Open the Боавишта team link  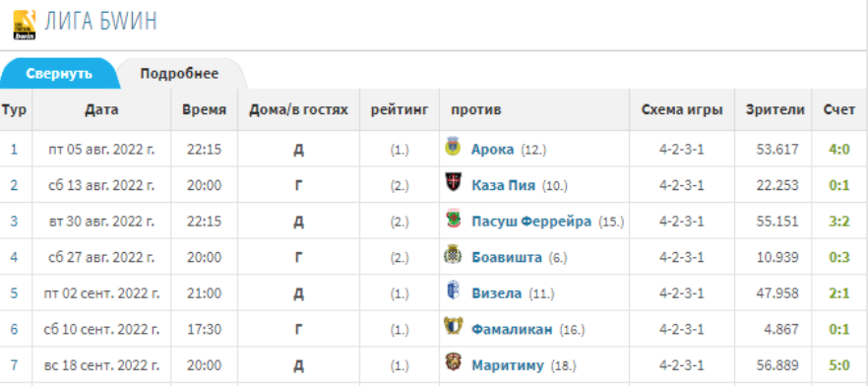pyautogui.click(x=507, y=258)
